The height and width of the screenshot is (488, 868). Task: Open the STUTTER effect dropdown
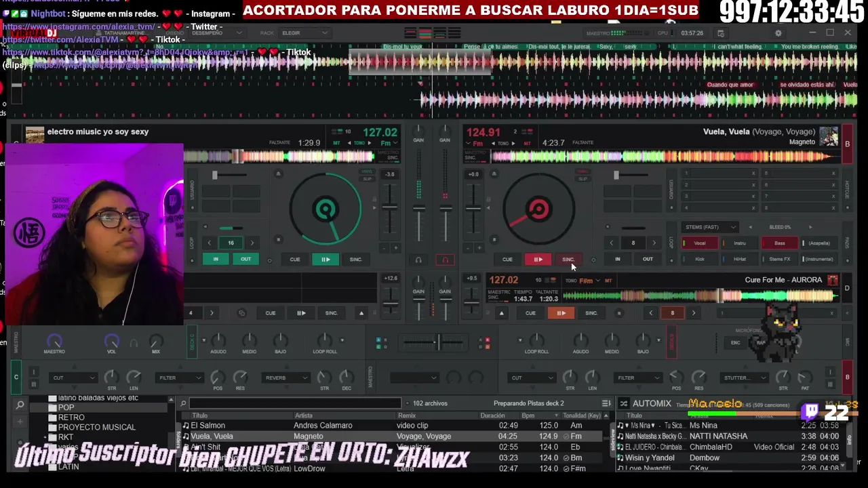tap(745, 378)
